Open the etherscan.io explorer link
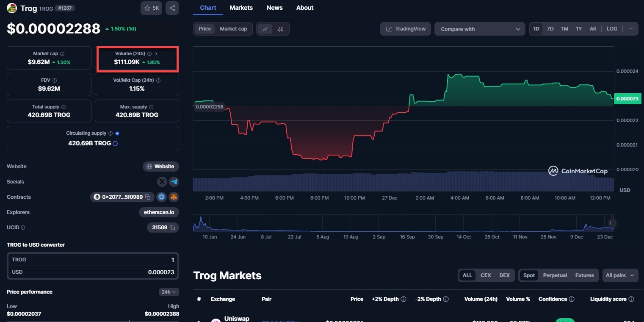This screenshot has width=644, height=322. click(x=159, y=212)
